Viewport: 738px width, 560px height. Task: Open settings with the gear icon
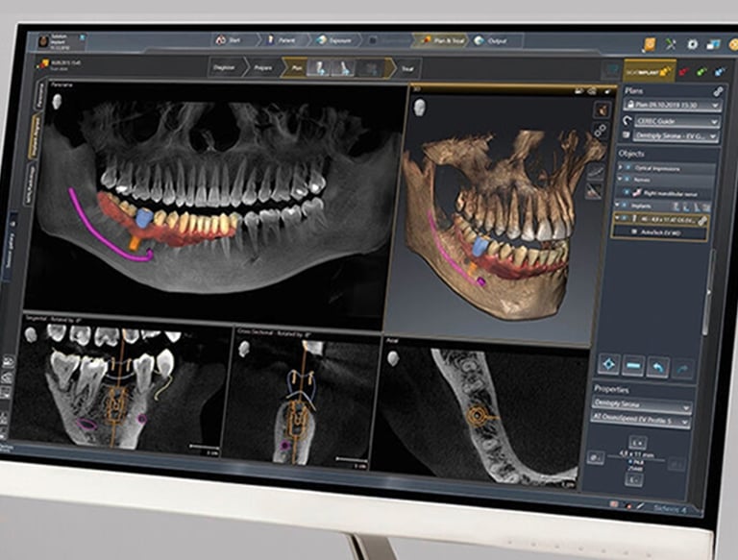point(692,45)
